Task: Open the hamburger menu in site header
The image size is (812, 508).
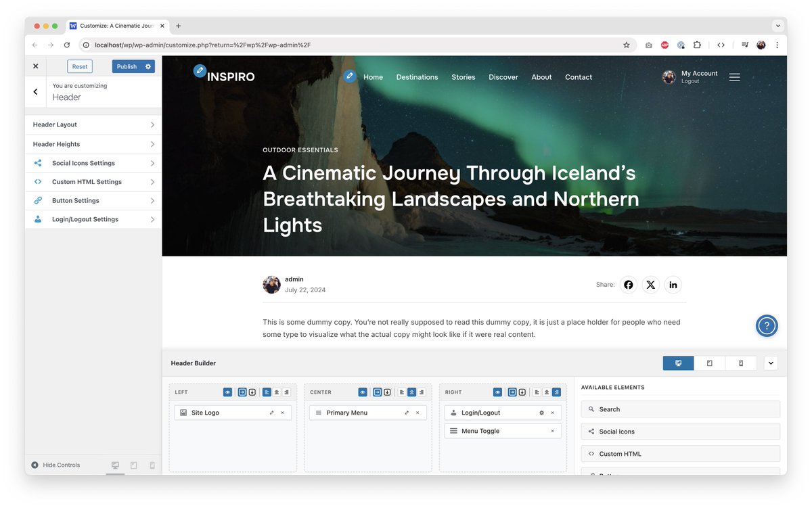Action: coord(734,77)
